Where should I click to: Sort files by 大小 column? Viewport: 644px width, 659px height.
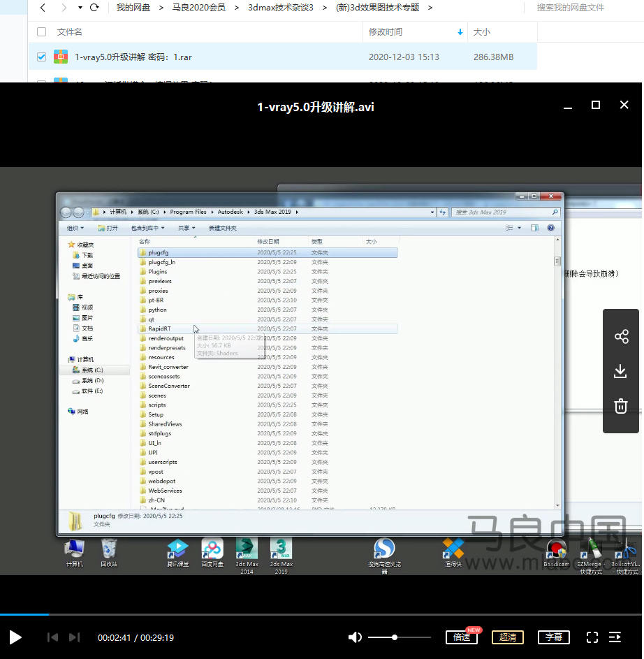coord(482,32)
